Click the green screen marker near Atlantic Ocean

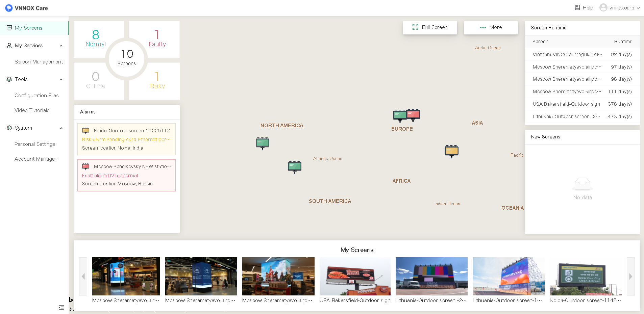point(294,166)
